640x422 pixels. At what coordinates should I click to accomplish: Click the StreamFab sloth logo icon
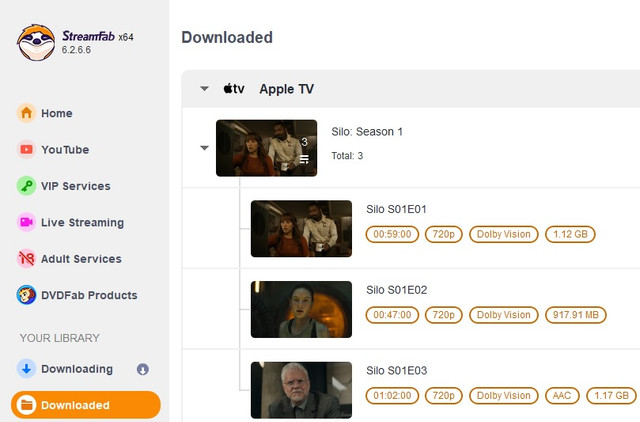36,42
